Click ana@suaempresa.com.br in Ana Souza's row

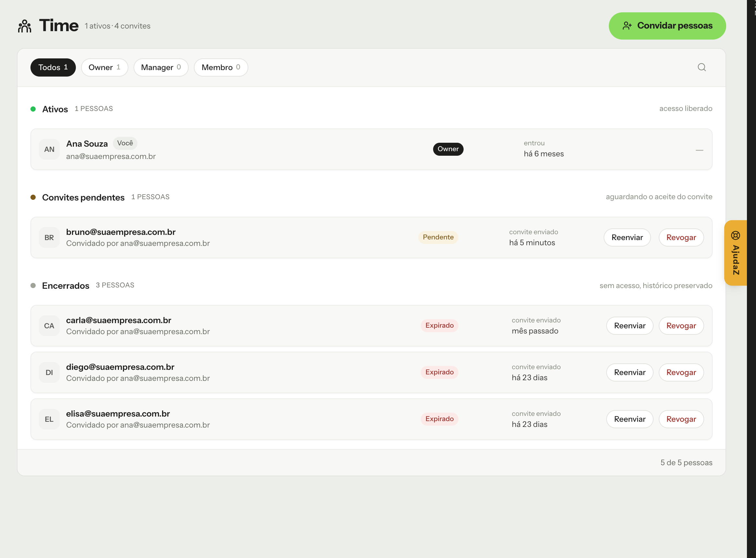pos(111,156)
